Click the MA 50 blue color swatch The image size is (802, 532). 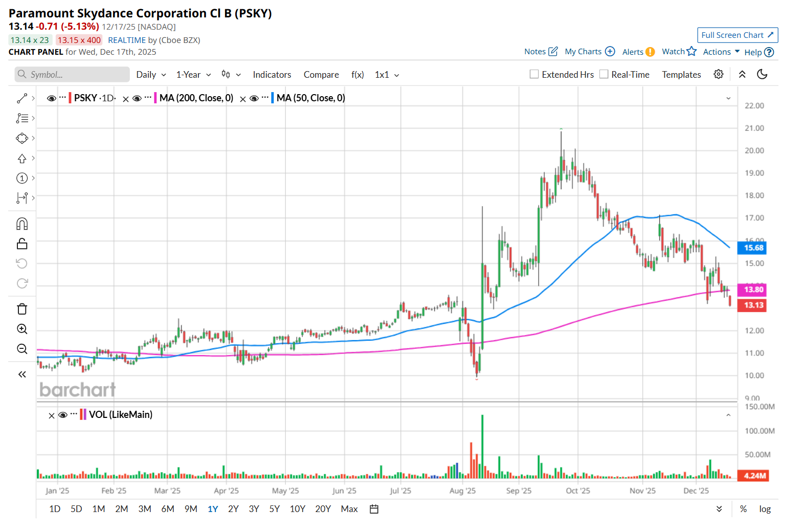[x=273, y=98]
